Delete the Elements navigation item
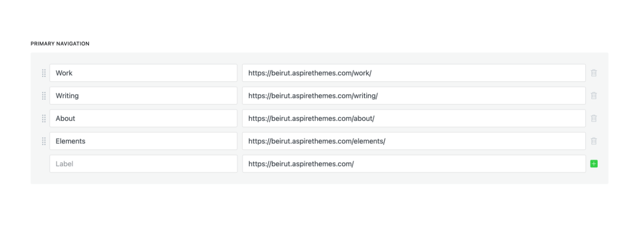The height and width of the screenshot is (227, 644). click(x=594, y=141)
